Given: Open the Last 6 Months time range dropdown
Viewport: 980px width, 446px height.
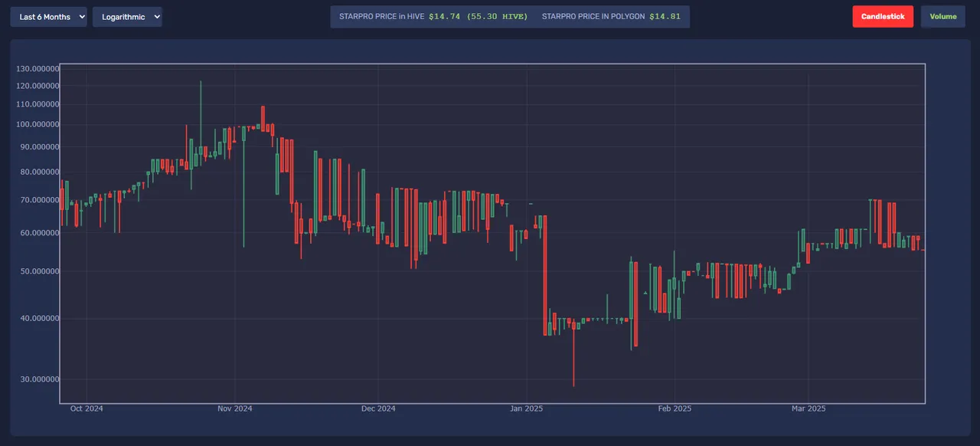Looking at the screenshot, I should click(48, 17).
